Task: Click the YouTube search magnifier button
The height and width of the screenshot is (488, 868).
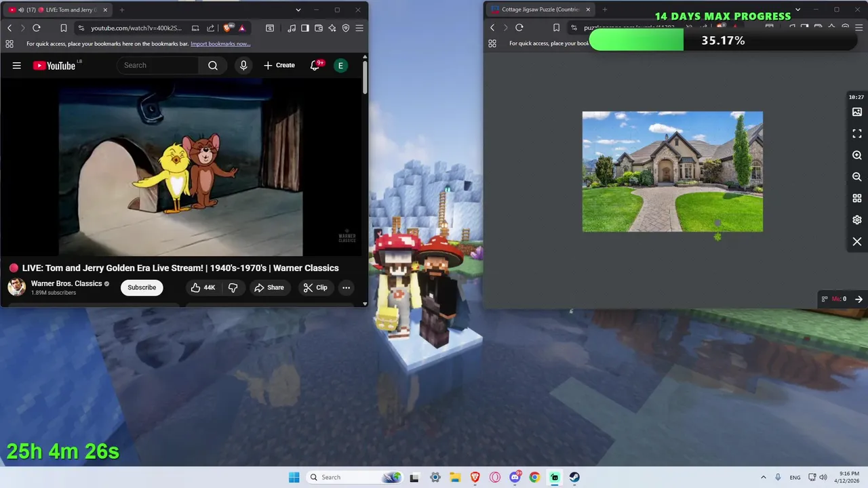Action: point(213,65)
